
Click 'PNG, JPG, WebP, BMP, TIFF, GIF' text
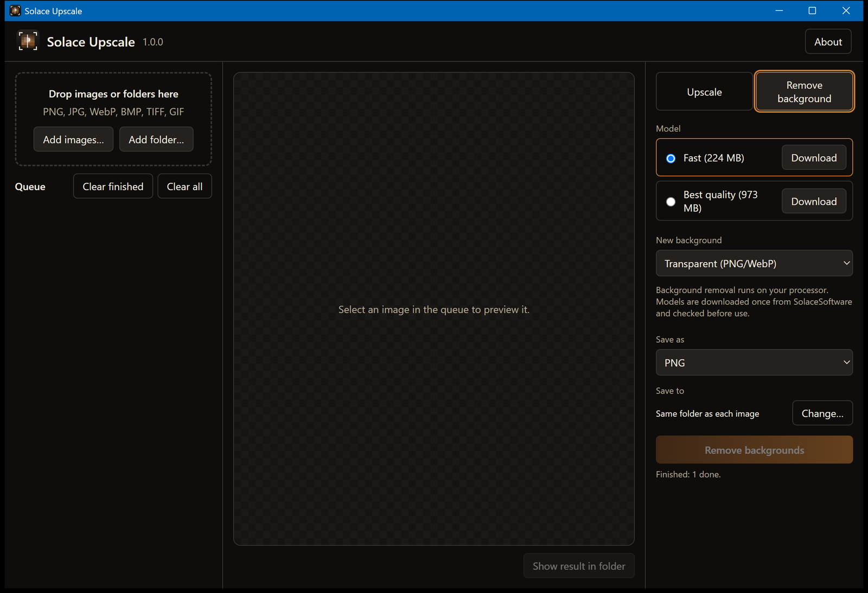coord(113,112)
